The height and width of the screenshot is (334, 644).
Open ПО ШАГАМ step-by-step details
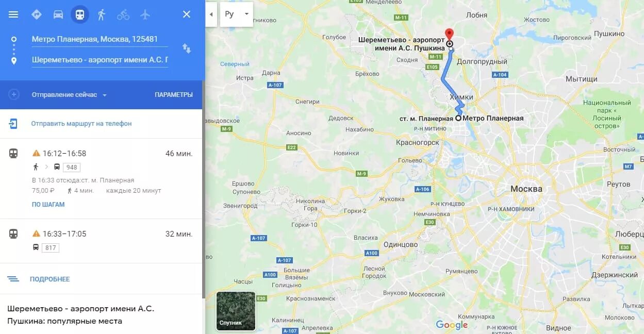click(x=48, y=205)
